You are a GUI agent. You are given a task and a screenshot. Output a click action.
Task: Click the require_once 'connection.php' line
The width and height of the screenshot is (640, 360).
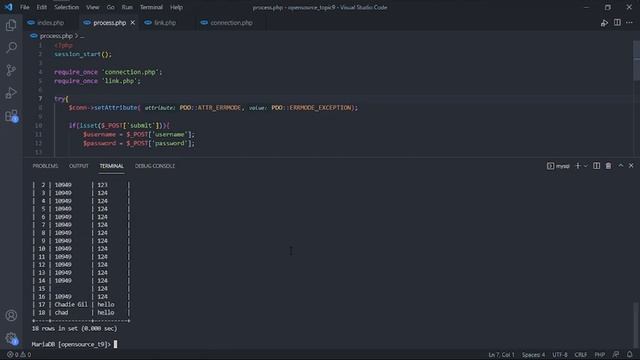click(x=108, y=72)
